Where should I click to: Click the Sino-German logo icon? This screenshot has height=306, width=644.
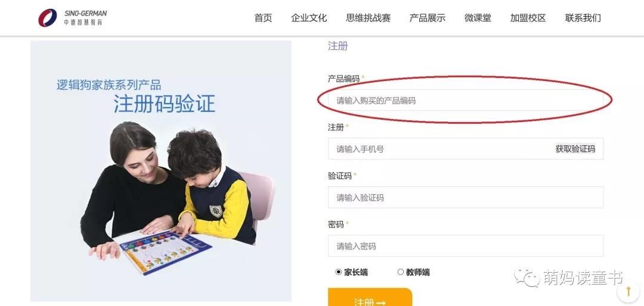click(x=48, y=18)
